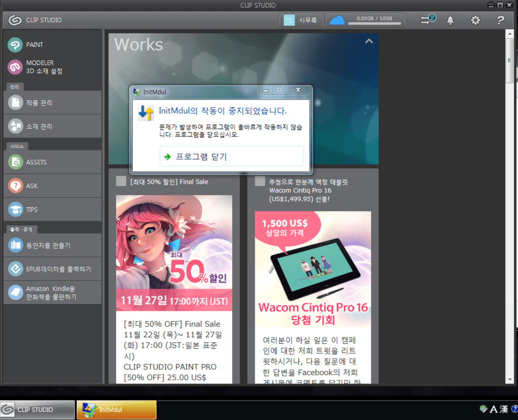The width and height of the screenshot is (518, 420).
Task: Click the text '[50% OFF] 25.00 US$'
Action: (165, 377)
